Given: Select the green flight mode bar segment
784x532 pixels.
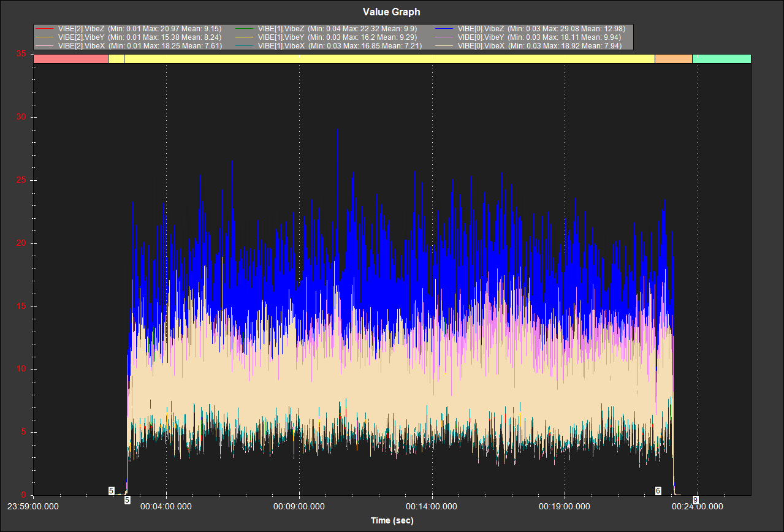Looking at the screenshot, I should click(x=721, y=59).
